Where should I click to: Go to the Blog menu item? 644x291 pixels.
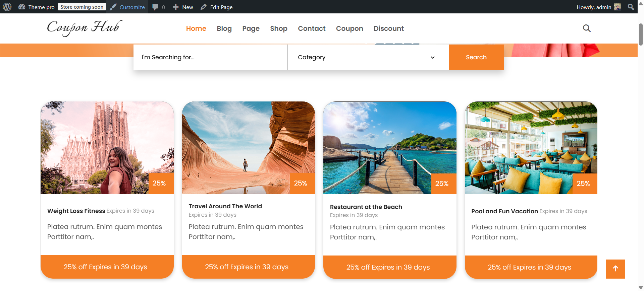pos(224,28)
